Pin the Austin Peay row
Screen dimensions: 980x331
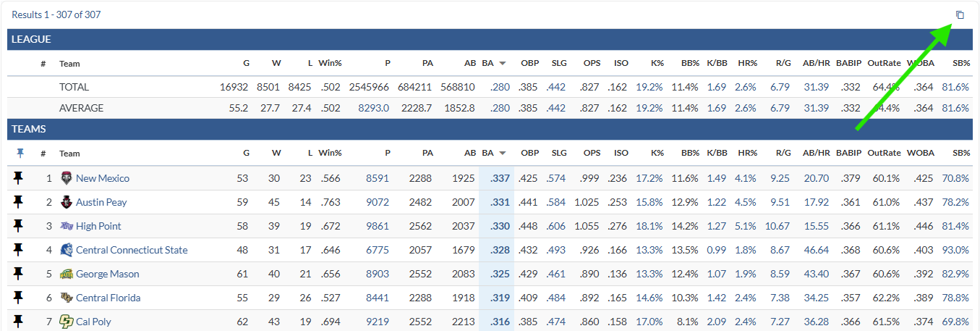coord(19,202)
